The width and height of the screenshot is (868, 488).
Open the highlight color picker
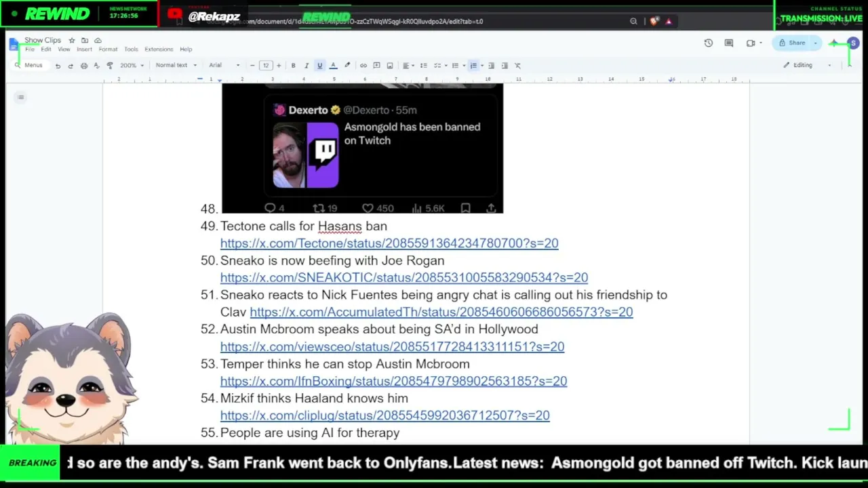(347, 66)
